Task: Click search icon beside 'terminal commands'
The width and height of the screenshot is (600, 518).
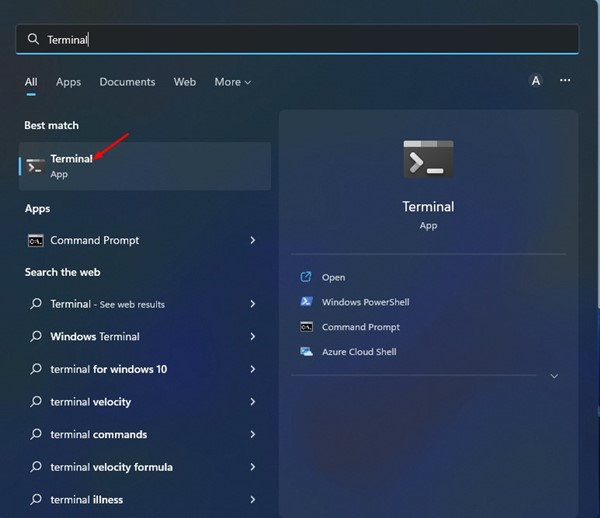Action: click(x=36, y=434)
